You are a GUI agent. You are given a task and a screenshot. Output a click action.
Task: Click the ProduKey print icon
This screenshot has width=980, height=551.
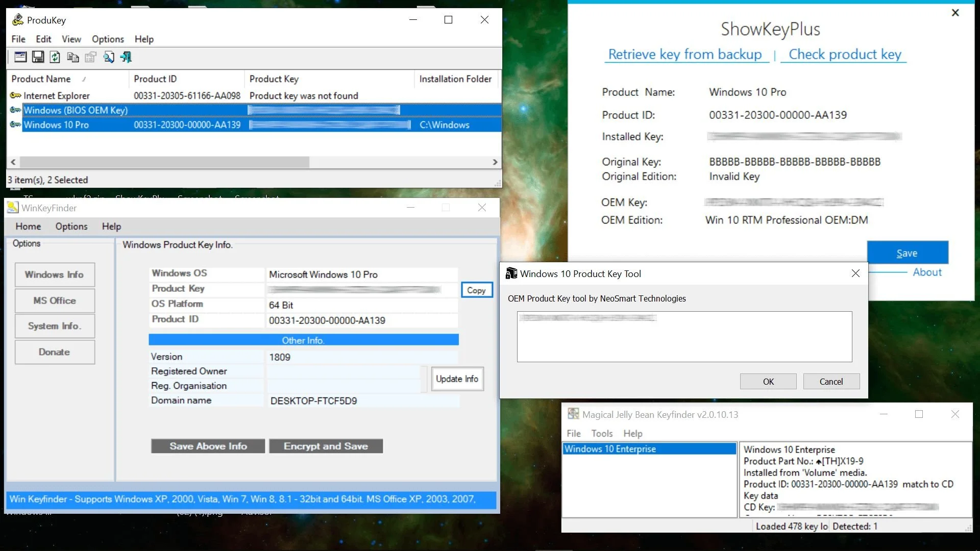coord(89,57)
